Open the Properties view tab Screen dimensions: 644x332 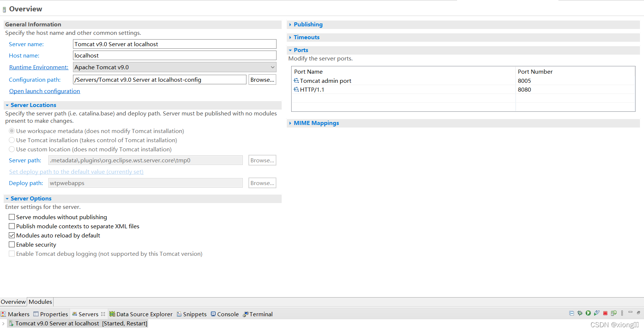(x=51, y=314)
